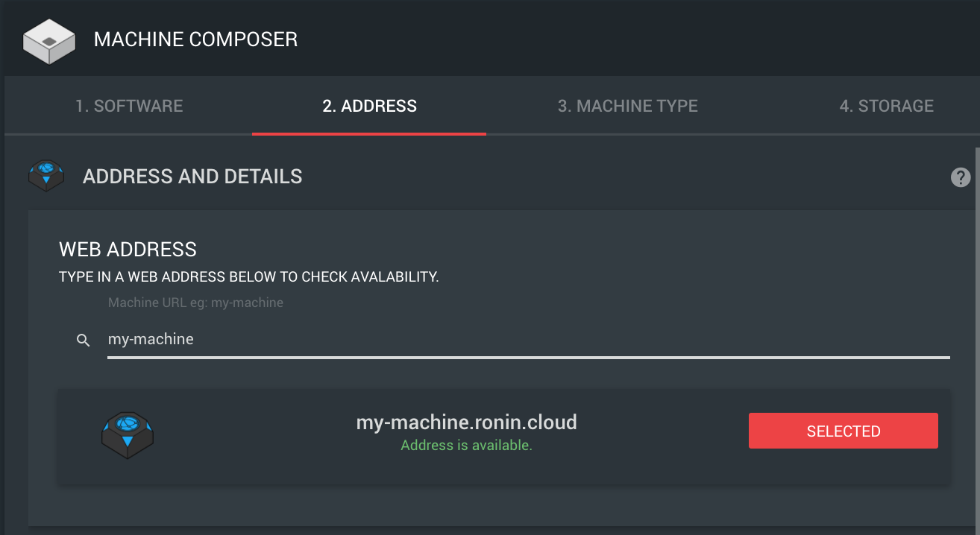Viewport: 980px width, 535px height.
Task: Click the 'Type in a web address below' instruction
Action: coord(249,277)
